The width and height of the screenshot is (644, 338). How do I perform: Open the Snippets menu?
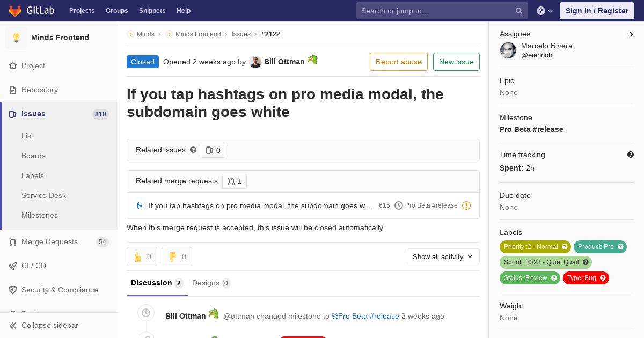pyautogui.click(x=152, y=11)
